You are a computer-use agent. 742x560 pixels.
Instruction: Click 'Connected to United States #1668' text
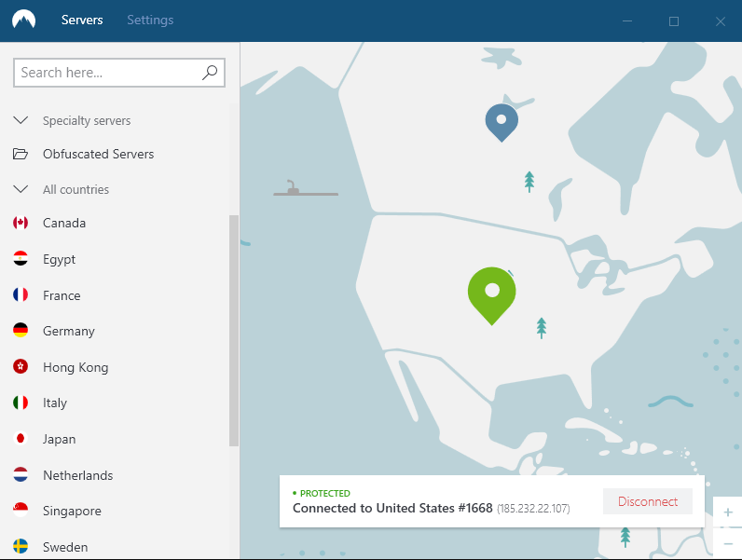[x=392, y=508]
